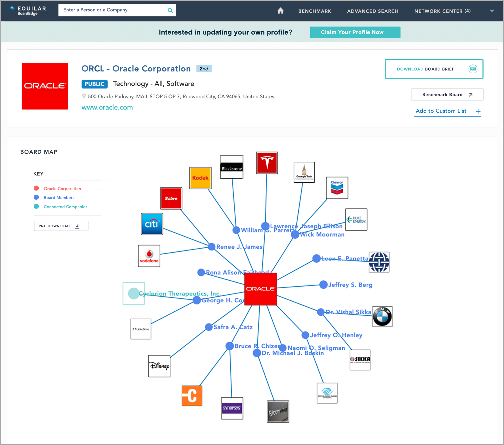
Task: Open the www.oracle.com link
Action: (x=107, y=107)
